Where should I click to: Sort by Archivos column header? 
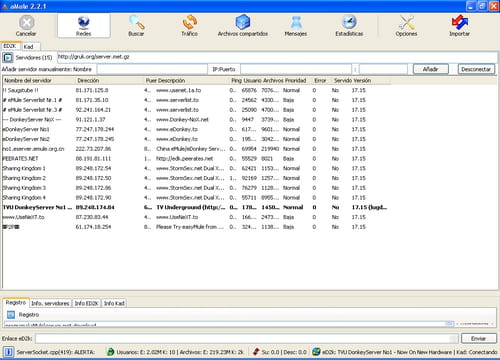point(273,80)
